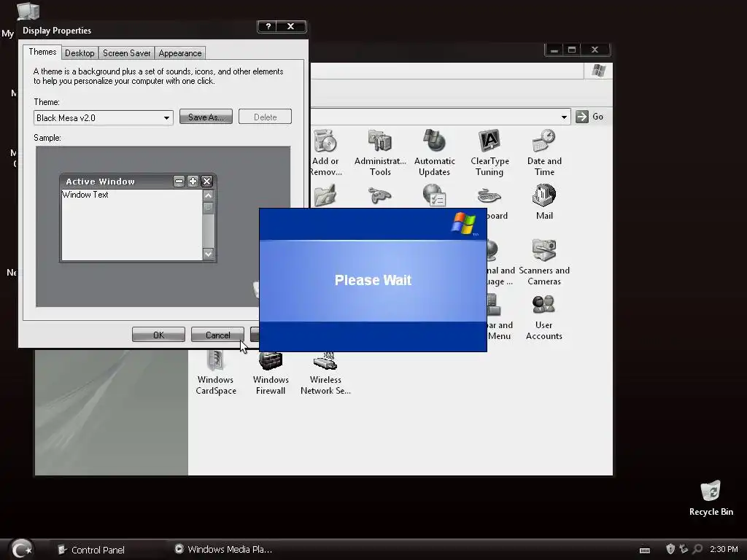Click the sample window scrollbar
This screenshot has height=560, width=747.
pos(208,224)
